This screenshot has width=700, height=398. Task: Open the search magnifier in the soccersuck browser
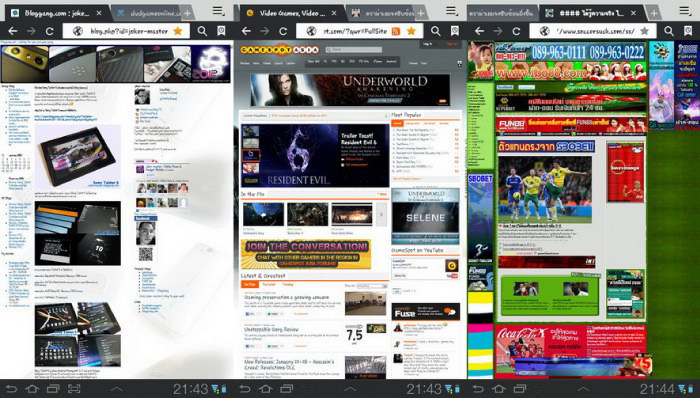click(x=668, y=31)
